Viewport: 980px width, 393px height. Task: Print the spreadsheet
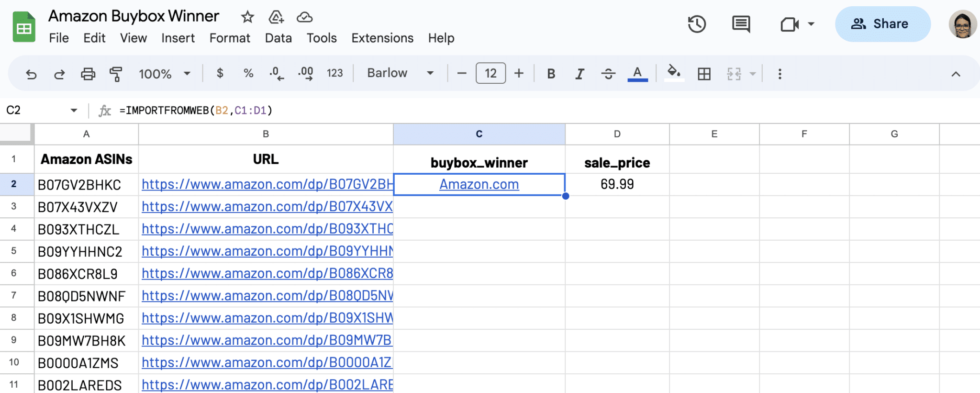coord(88,74)
